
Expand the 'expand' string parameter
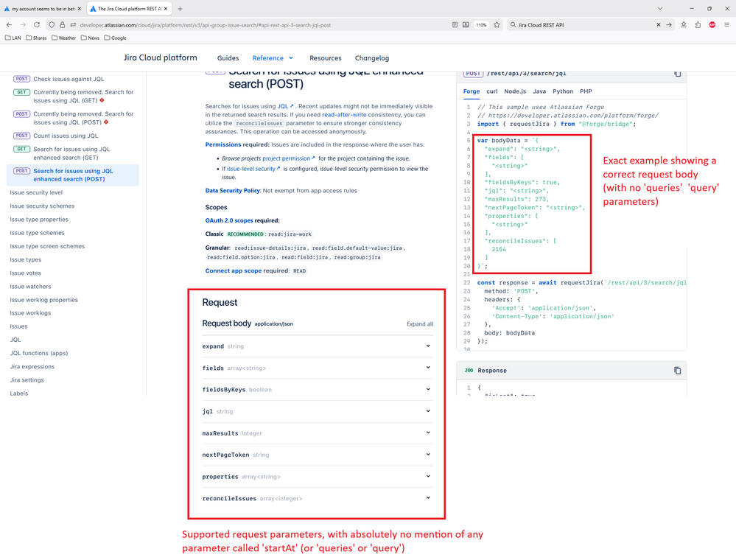point(318,346)
